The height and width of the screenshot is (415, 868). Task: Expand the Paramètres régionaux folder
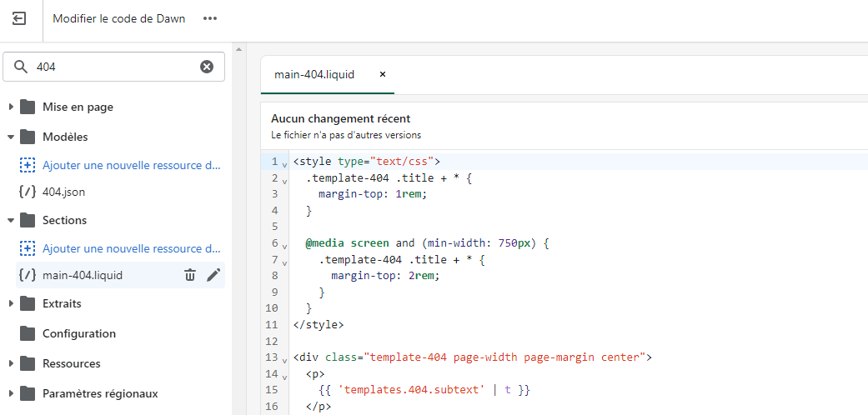tap(11, 393)
